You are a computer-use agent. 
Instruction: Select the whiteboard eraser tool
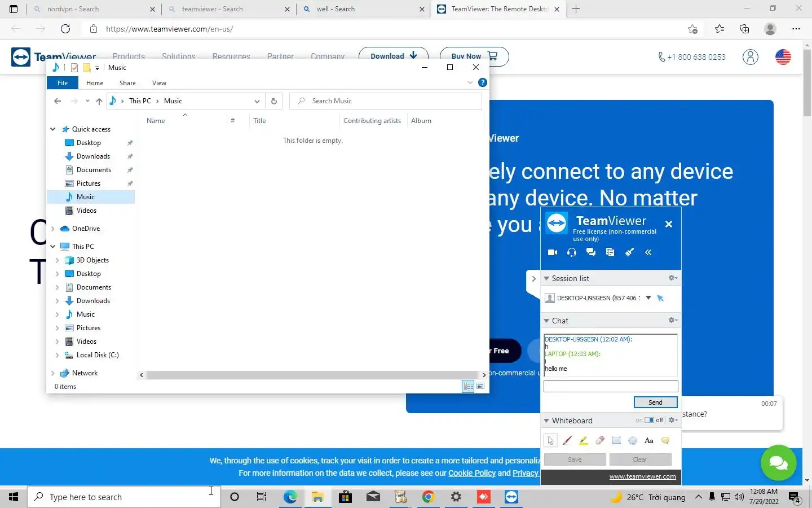pos(600,440)
